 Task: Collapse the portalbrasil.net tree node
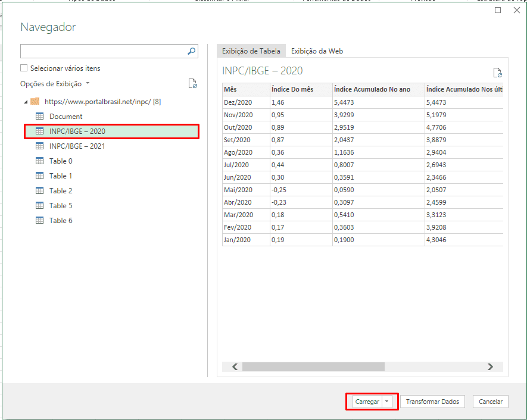(x=26, y=102)
